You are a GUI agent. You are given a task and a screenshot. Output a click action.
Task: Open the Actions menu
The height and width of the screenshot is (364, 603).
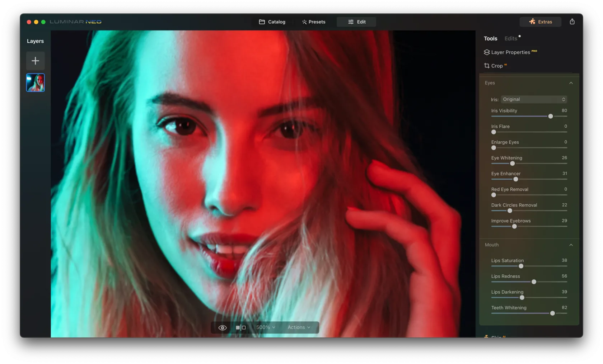pyautogui.click(x=299, y=327)
